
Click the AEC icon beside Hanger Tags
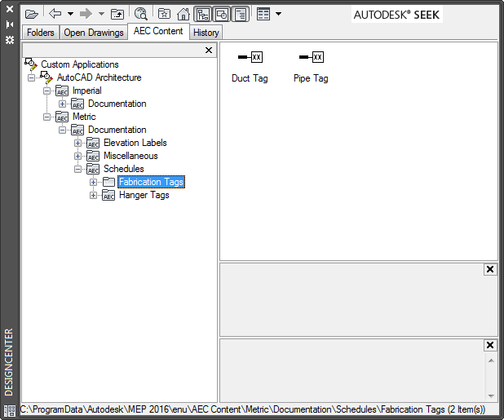tap(108, 195)
